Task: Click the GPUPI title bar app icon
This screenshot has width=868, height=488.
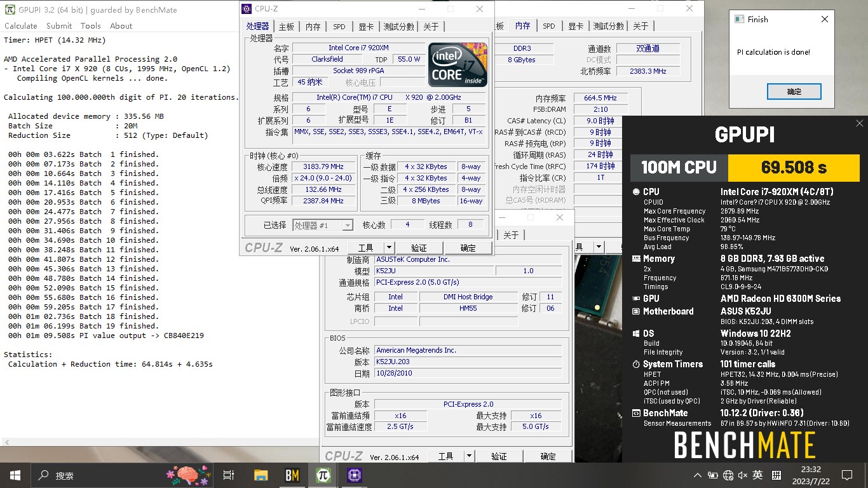Action: (10, 10)
